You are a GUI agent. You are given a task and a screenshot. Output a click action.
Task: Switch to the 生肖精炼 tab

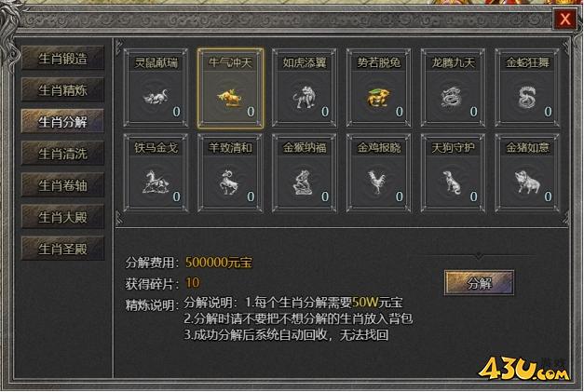click(62, 89)
